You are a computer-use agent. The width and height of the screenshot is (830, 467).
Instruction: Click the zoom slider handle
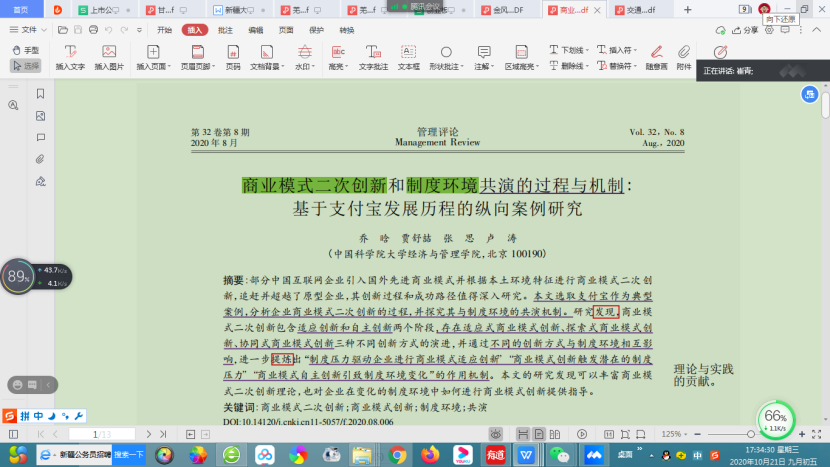click(751, 434)
